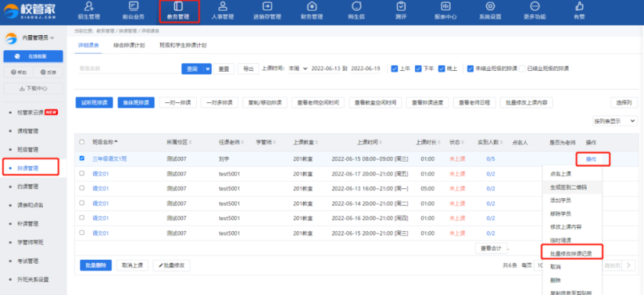Expand the 内置管理员 account dropdown
Screen dimensions: 644x295
33,37
